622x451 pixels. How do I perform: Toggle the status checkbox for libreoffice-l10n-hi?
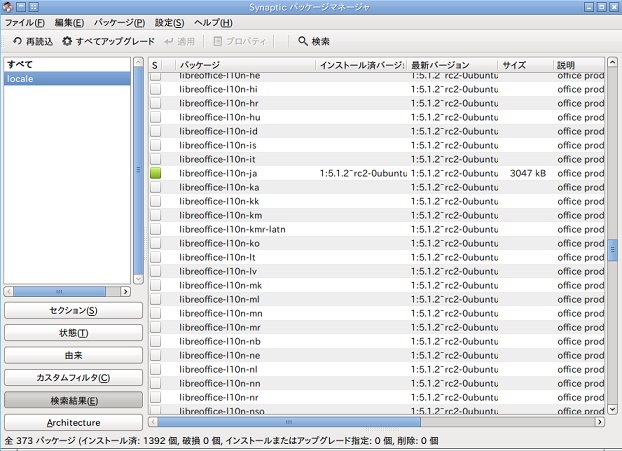click(156, 89)
